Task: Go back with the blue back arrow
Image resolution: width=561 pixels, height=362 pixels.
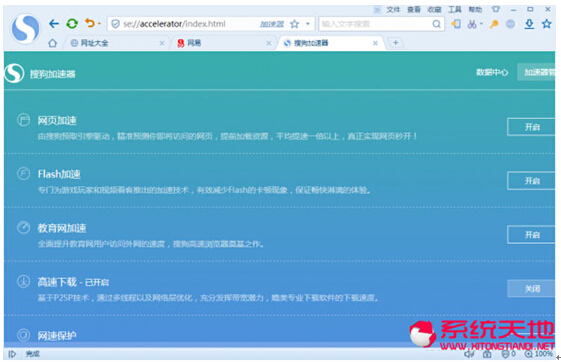Action: click(x=54, y=24)
